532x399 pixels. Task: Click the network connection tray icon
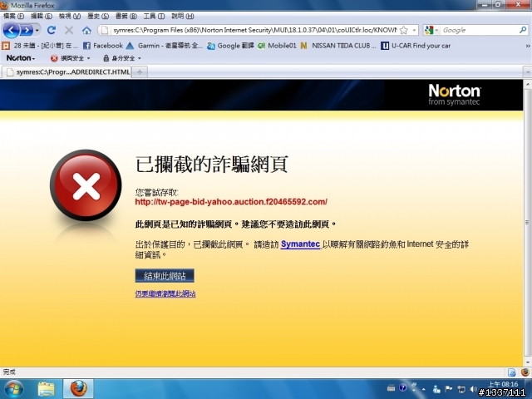click(461, 389)
